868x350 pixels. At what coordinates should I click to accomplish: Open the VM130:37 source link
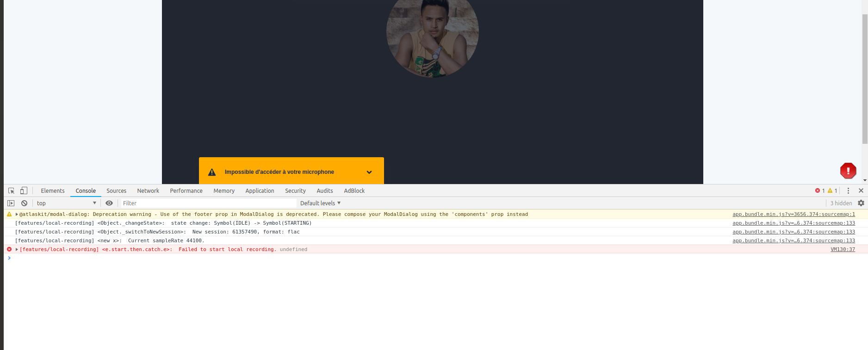click(843, 250)
